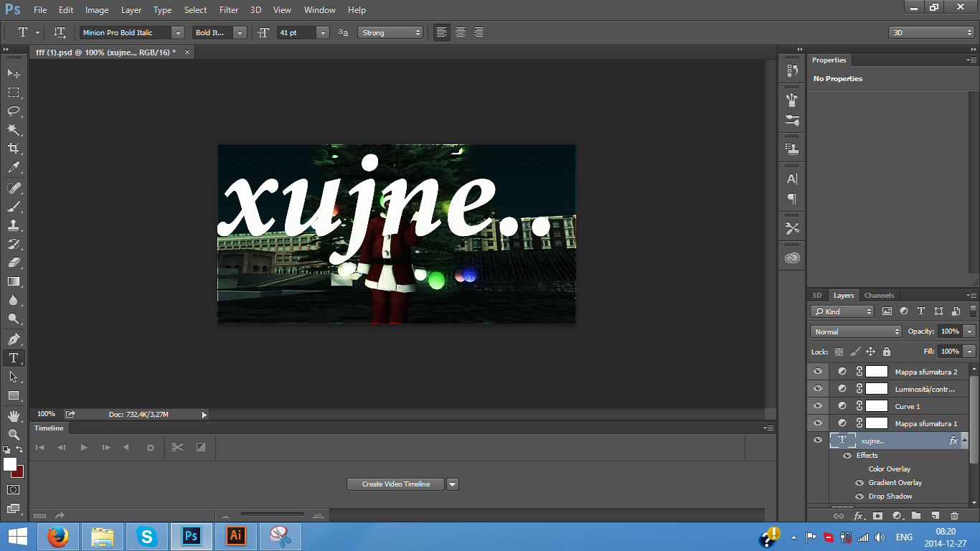Center text alignment in options bar
Screen dimensions: 980x551
coord(461,32)
